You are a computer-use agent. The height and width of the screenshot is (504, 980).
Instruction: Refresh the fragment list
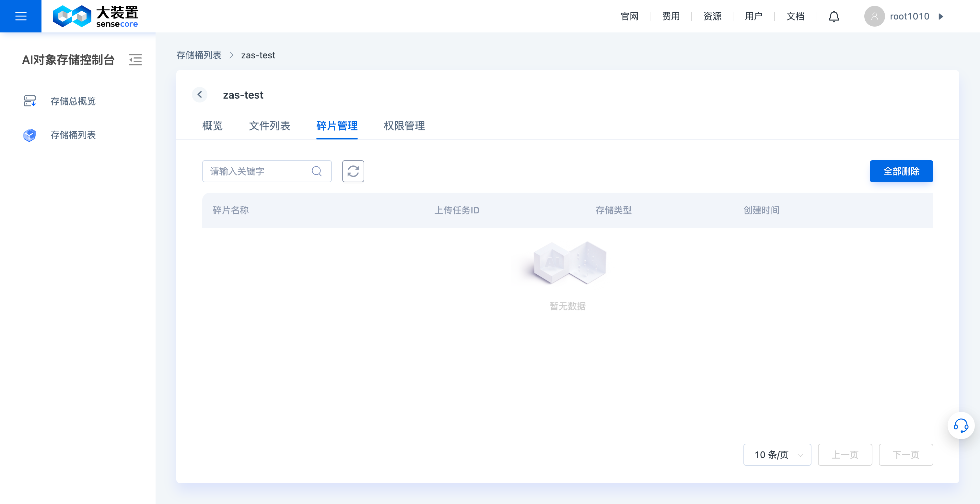point(353,171)
